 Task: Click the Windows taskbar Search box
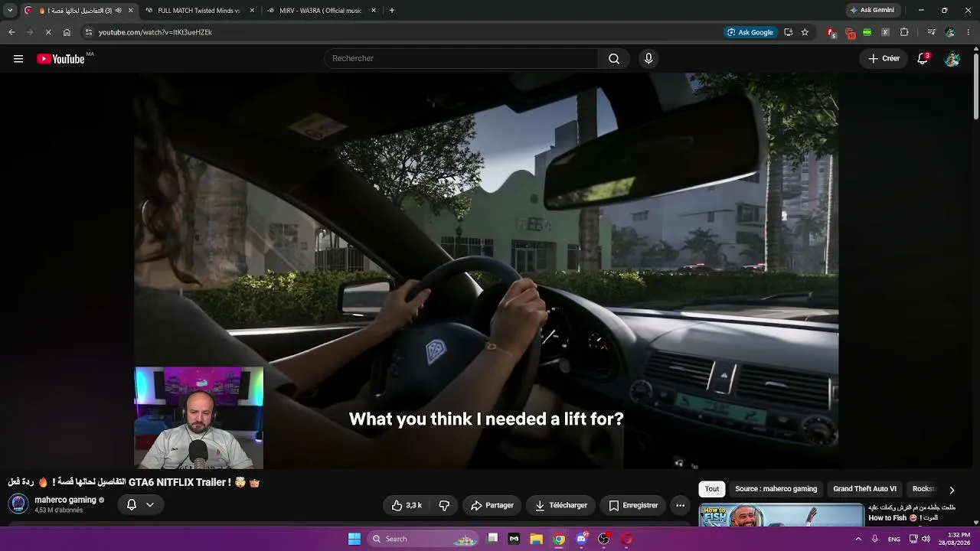click(x=424, y=539)
